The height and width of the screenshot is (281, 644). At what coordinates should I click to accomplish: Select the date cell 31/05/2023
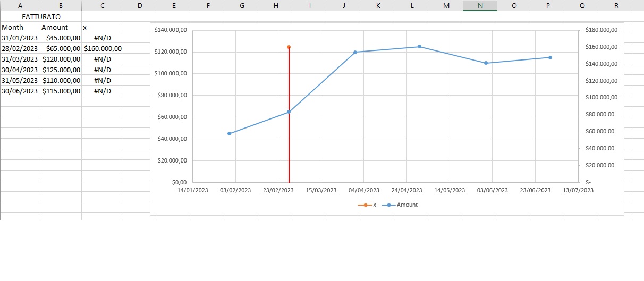[x=20, y=80]
